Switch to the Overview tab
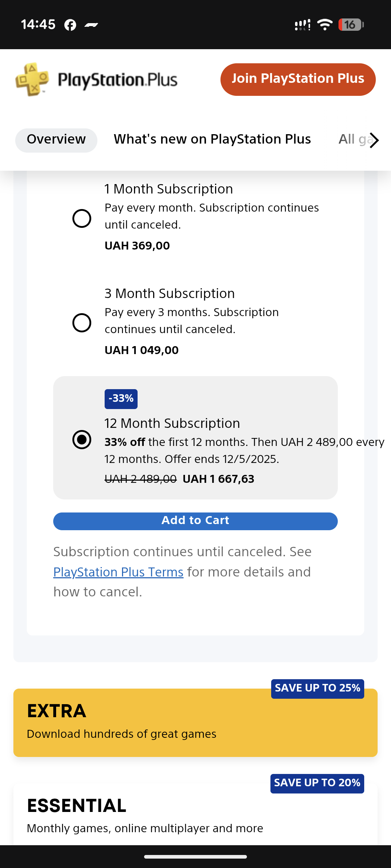This screenshot has width=391, height=868. tap(56, 140)
